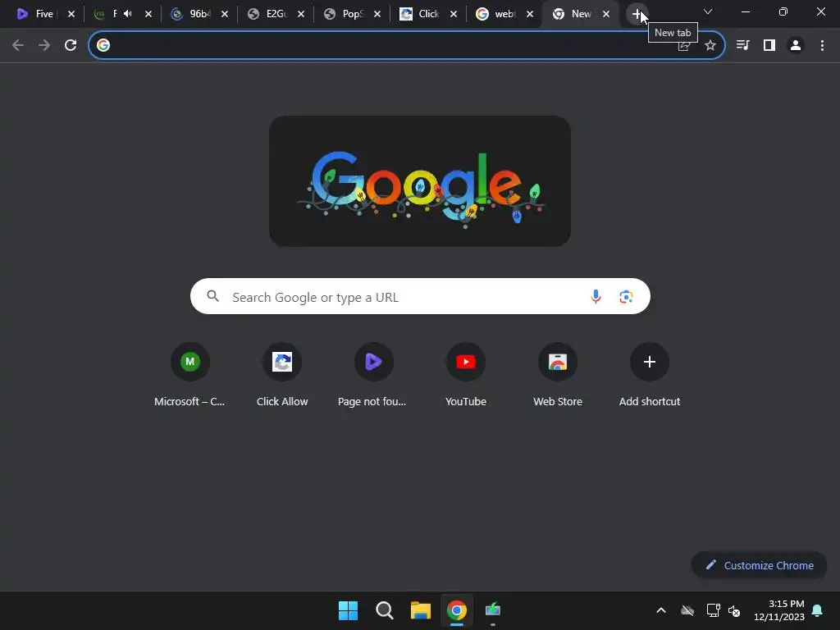
Task: Bookmark this tab with star icon
Action: click(x=710, y=46)
